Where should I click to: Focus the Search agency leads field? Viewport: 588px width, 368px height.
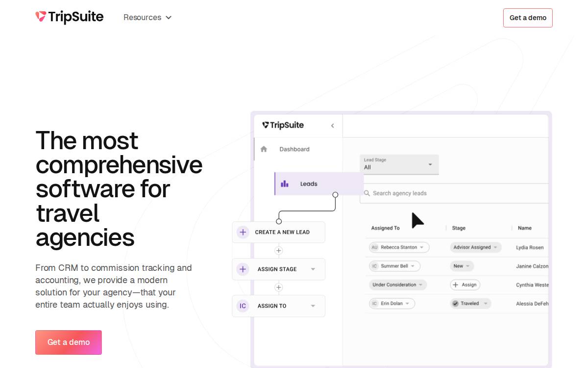tap(454, 193)
